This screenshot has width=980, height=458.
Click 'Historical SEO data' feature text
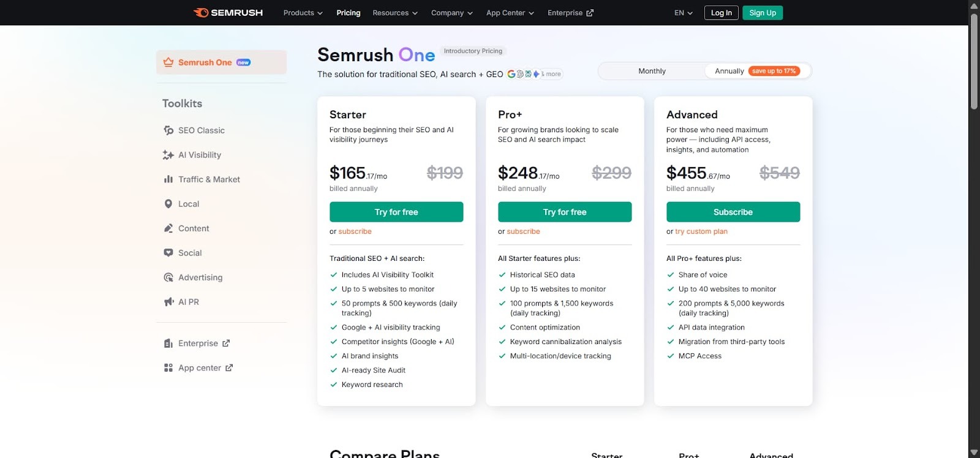pos(543,275)
